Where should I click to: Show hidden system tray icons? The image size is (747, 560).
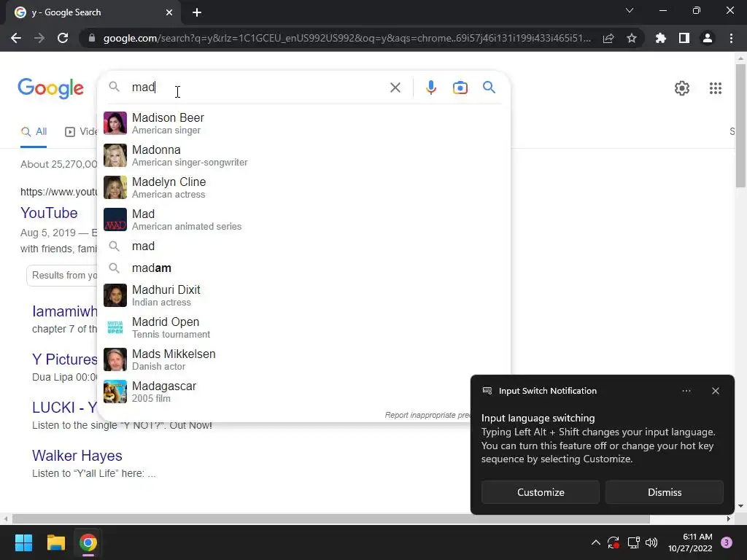(595, 542)
